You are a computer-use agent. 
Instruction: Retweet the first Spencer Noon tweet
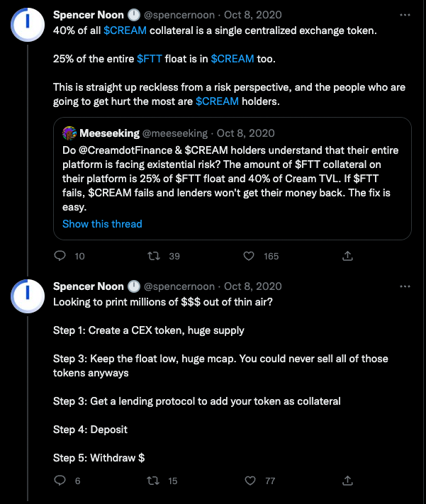pos(154,256)
